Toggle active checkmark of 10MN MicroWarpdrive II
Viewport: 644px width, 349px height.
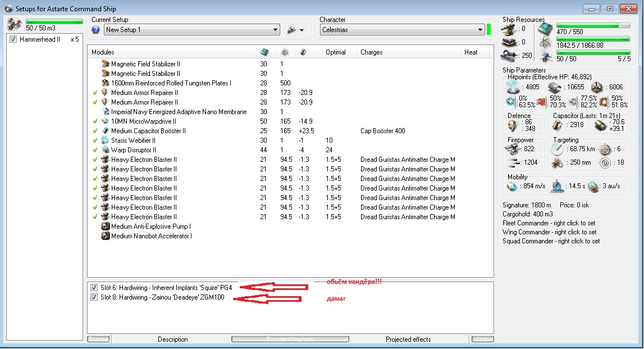[95, 121]
